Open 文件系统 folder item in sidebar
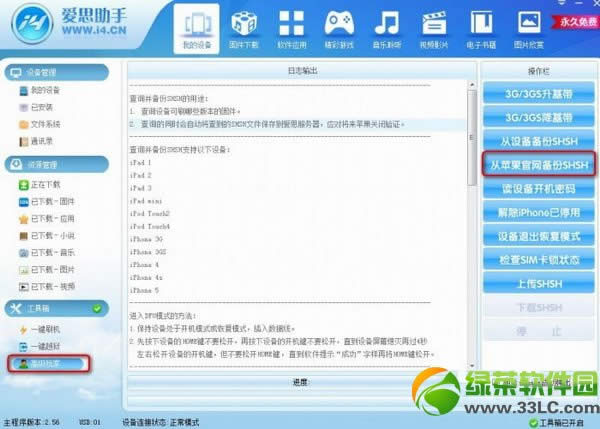Image resolution: width=600 pixels, height=429 pixels. click(40, 124)
